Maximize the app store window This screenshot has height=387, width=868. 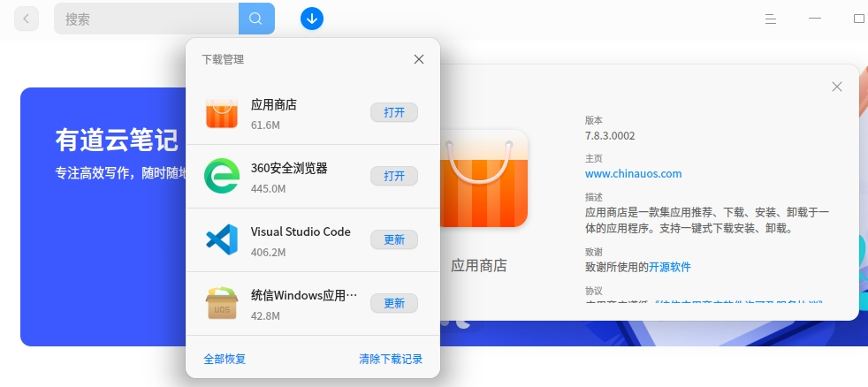point(859,19)
